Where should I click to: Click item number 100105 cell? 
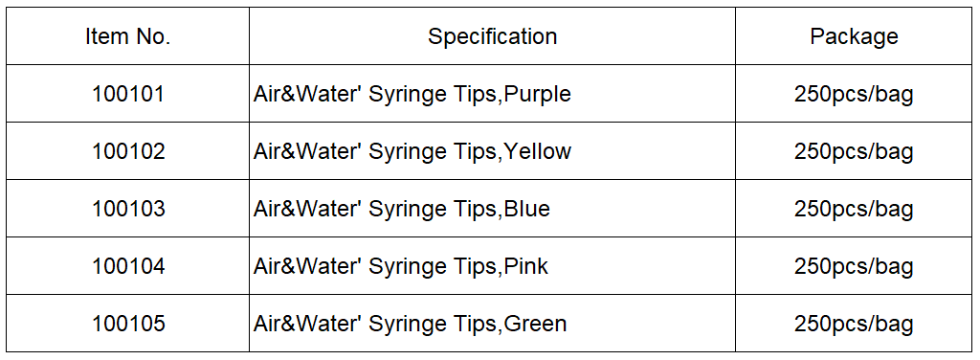(x=127, y=324)
